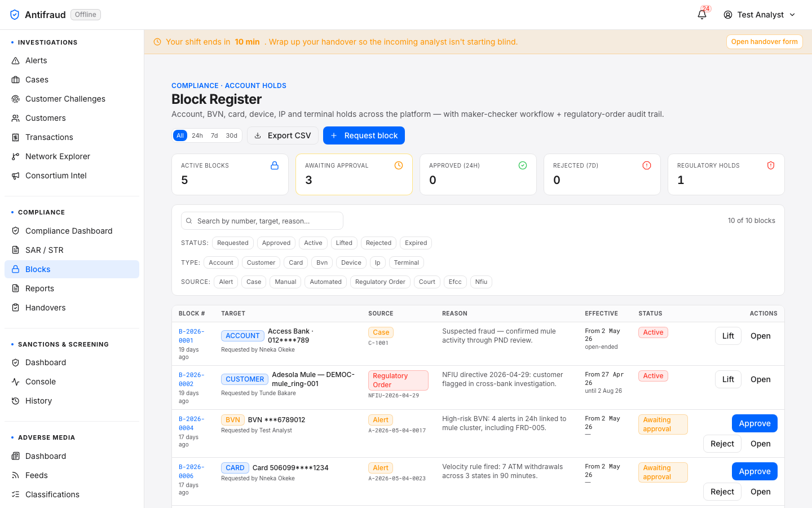The image size is (812, 508).
Task: Click the Awaiting Approval summary card
Action: (354, 174)
